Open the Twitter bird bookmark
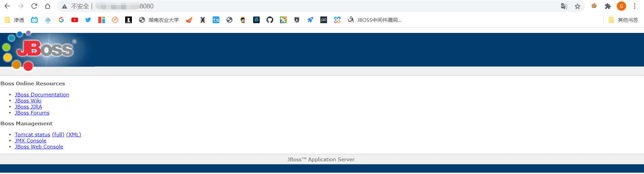Viewport: 644px width, 174px height. tap(88, 20)
